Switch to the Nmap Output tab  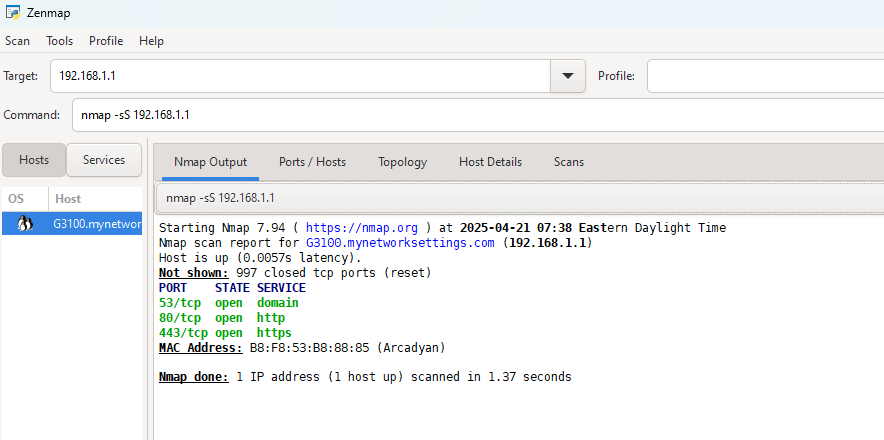coord(210,162)
